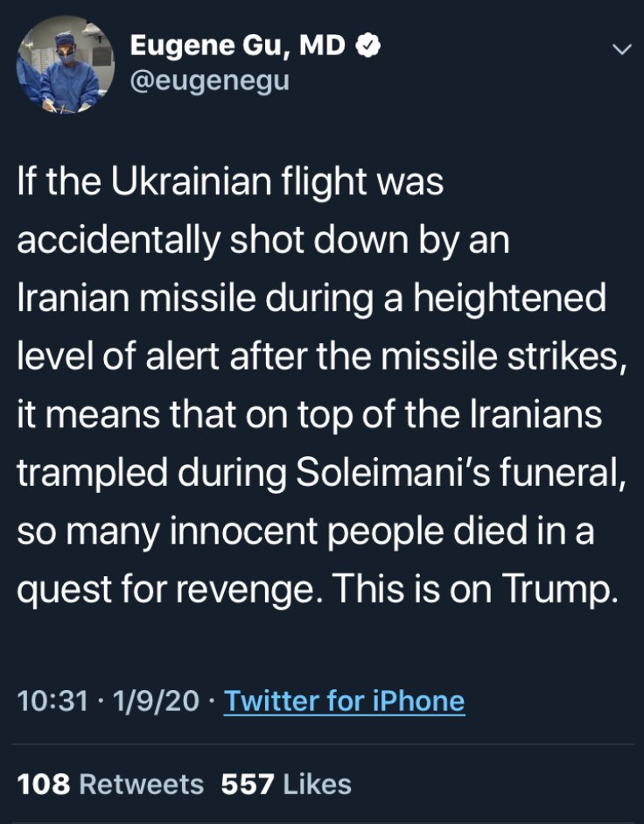The image size is (644, 824).
Task: Select the tweet's first line about Ukrainian flight
Action: tap(231, 182)
